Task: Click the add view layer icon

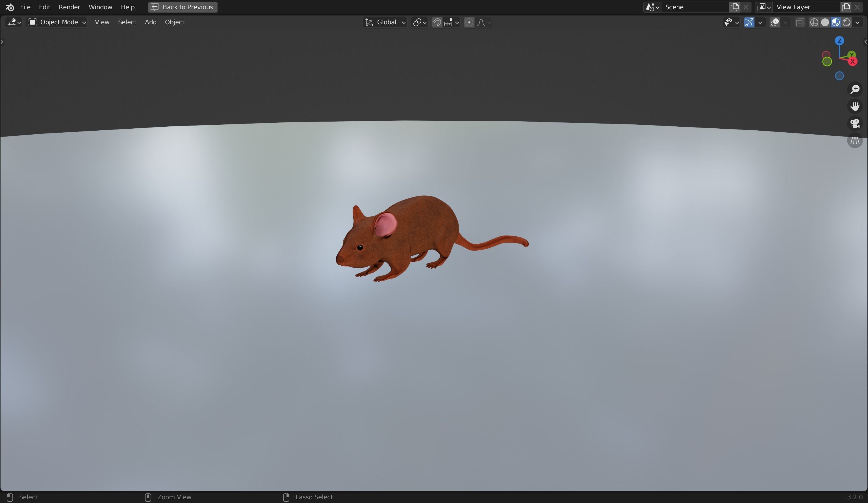Action: tap(846, 7)
